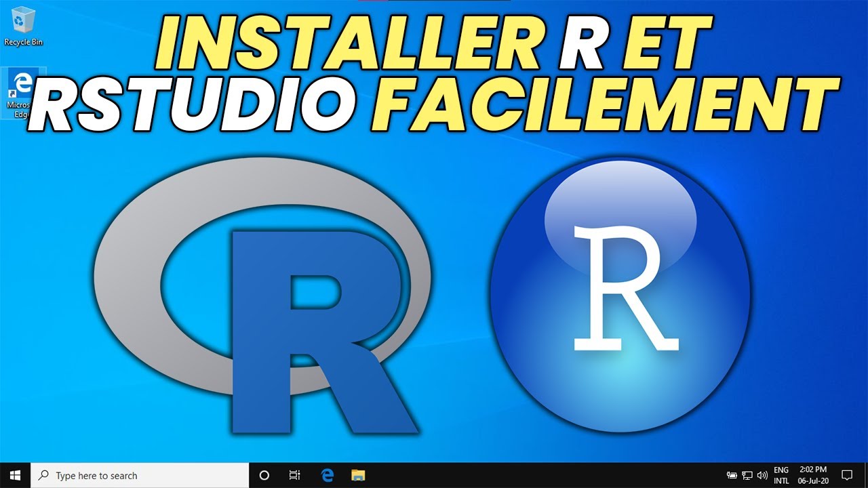Viewport: 868px width, 488px height.
Task: Open the Windows Start menu
Action: point(16,475)
